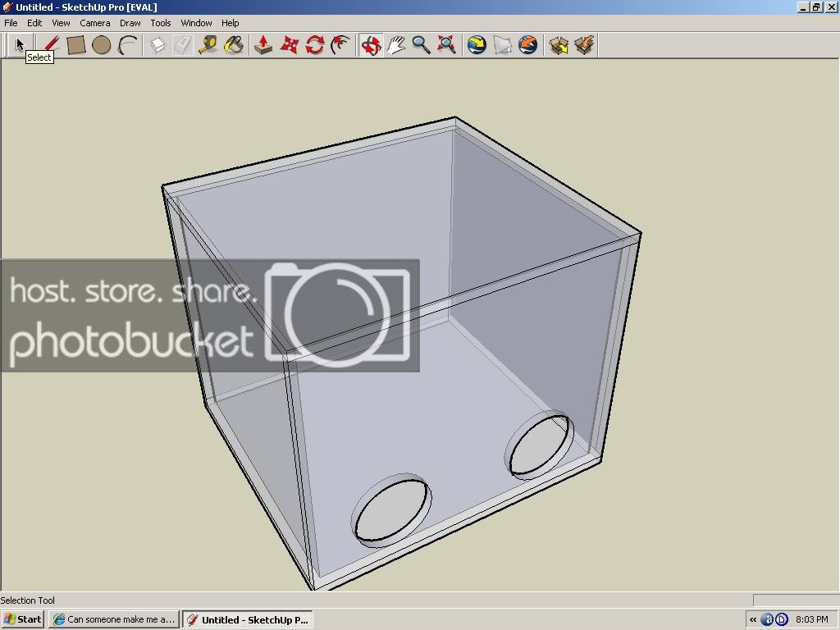Screen dimensions: 840x630
Task: Click the 'Untitled - SketchUp P...' taskbar button
Action: 248,619
